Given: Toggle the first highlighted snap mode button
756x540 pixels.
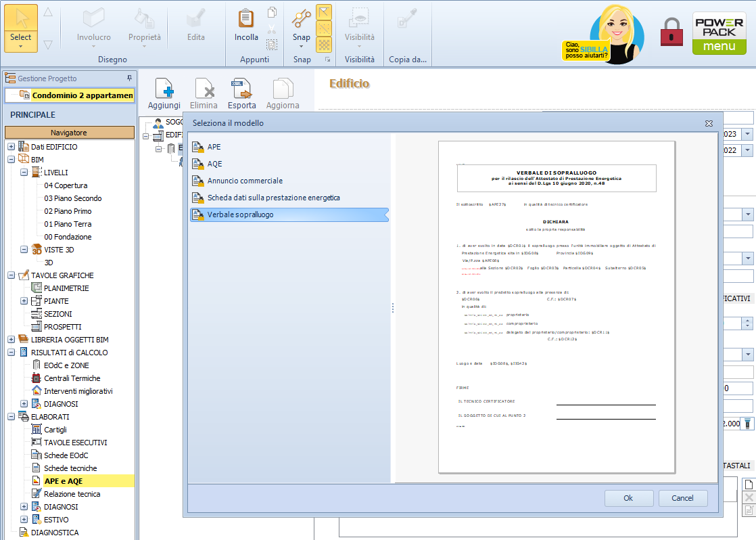Looking at the screenshot, I should 325,12.
